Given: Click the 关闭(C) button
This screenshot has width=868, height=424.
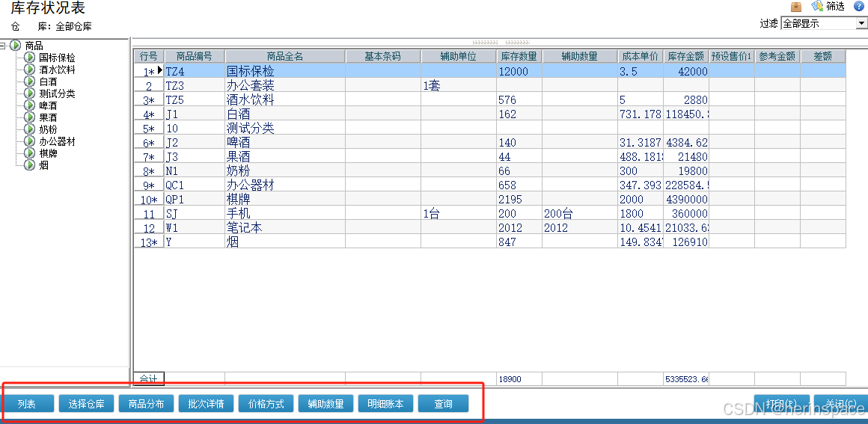Looking at the screenshot, I should point(840,404).
